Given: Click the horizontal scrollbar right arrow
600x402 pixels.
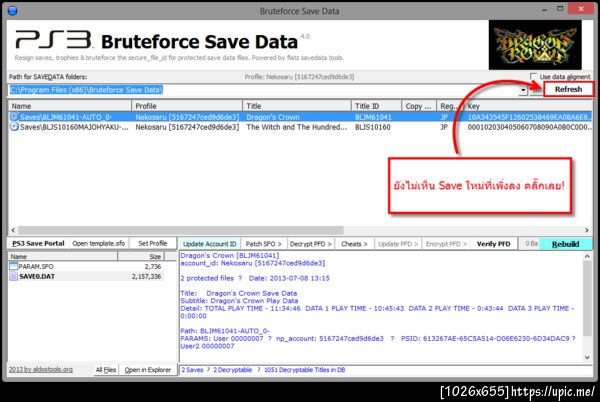Looking at the screenshot, I should [587, 230].
